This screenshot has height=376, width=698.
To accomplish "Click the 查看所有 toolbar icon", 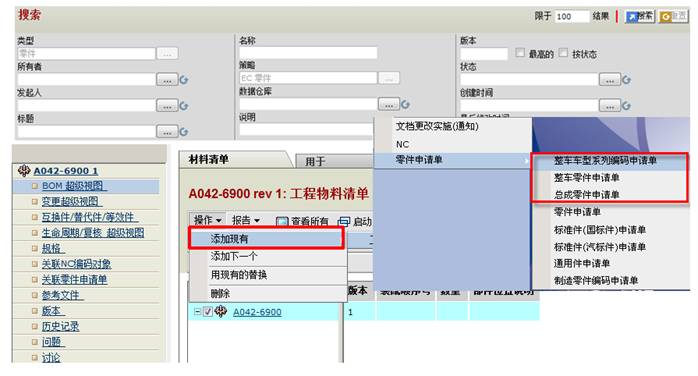I will pos(281,221).
